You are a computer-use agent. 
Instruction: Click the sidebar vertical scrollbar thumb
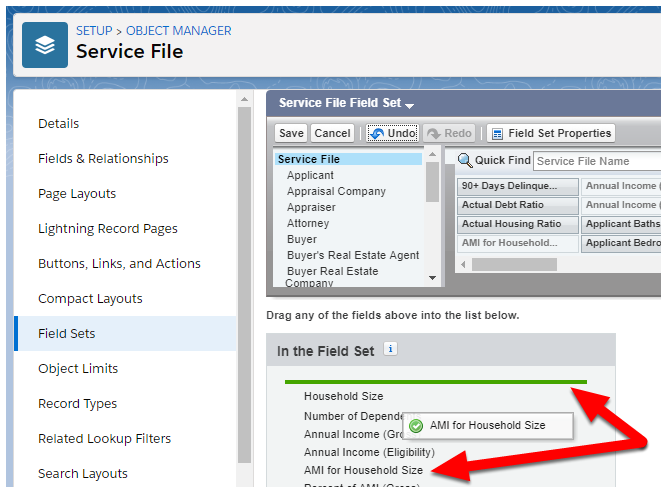tap(244, 284)
